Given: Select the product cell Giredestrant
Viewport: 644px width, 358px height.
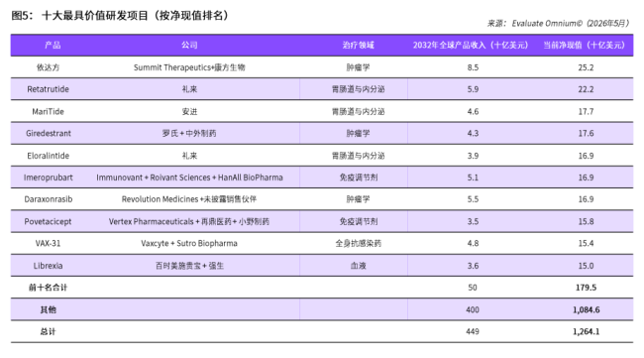Looking at the screenshot, I should coord(49,133).
